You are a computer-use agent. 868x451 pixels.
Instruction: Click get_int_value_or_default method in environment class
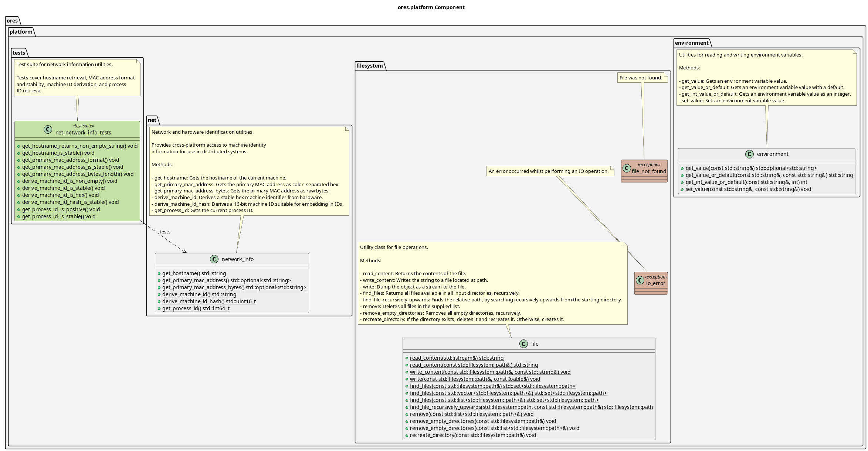(746, 182)
